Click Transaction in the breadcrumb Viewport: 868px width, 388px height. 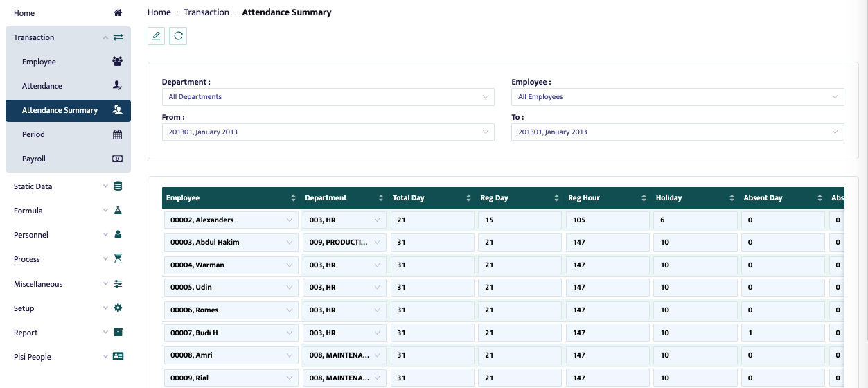(x=206, y=12)
